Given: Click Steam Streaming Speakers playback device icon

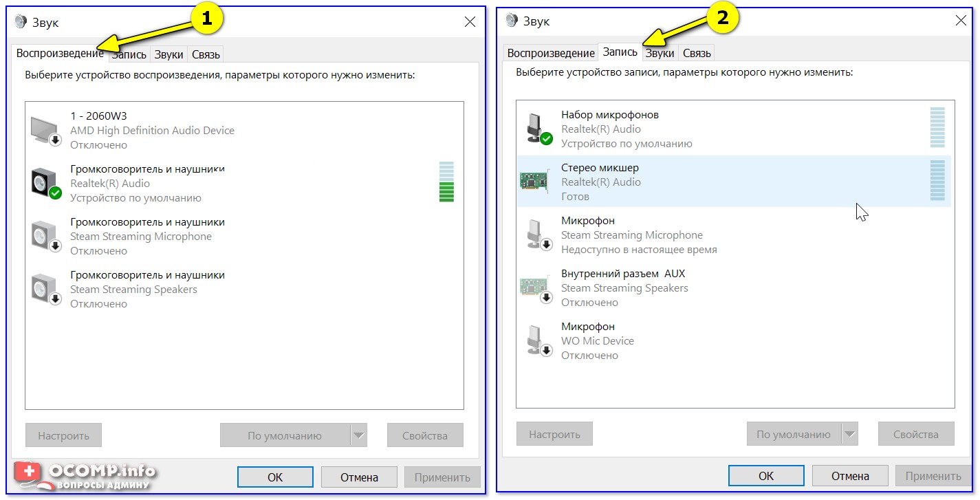Looking at the screenshot, I should coord(46,290).
